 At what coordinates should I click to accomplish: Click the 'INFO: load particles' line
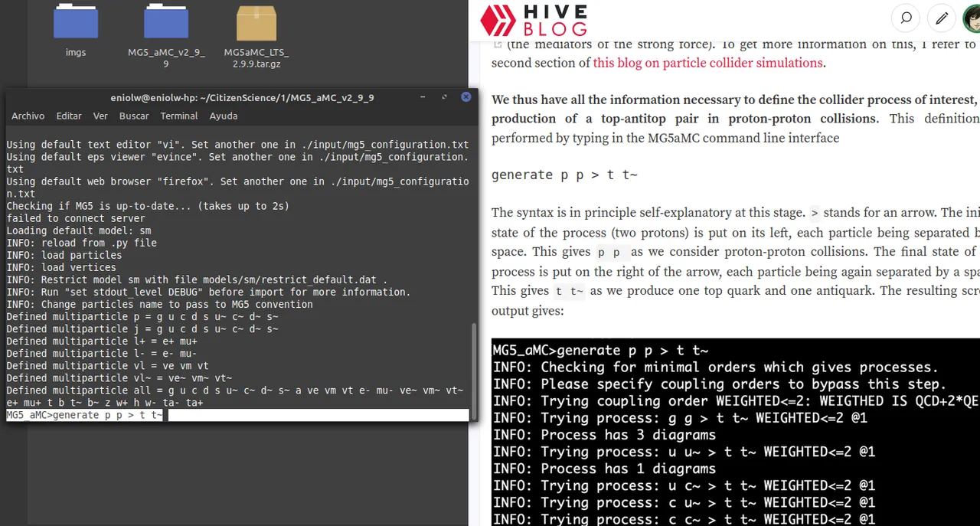click(x=64, y=255)
